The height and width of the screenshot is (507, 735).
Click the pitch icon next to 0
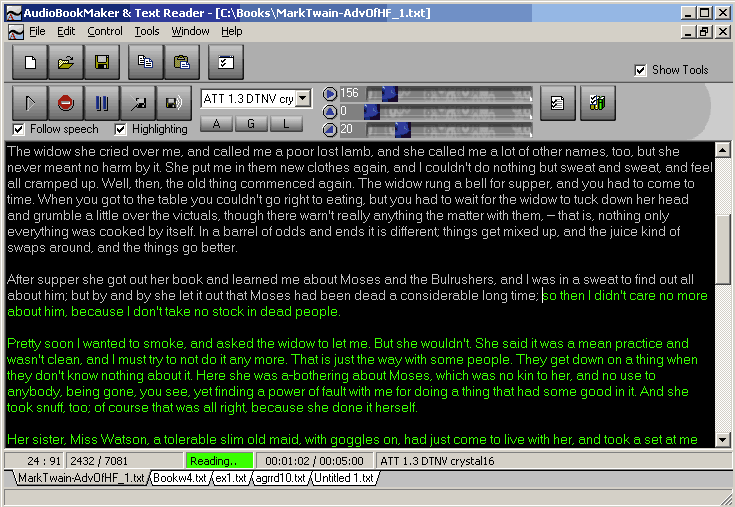coord(330,112)
